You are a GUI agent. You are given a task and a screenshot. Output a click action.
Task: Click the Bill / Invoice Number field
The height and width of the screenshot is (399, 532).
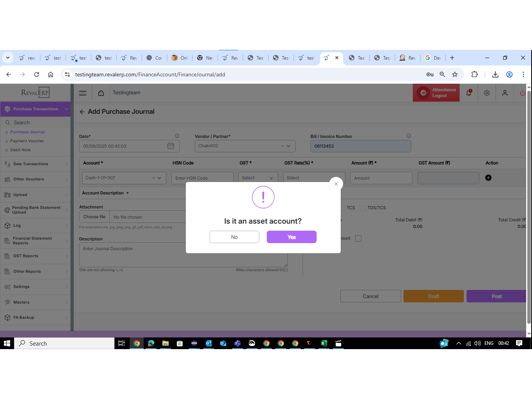click(360, 146)
